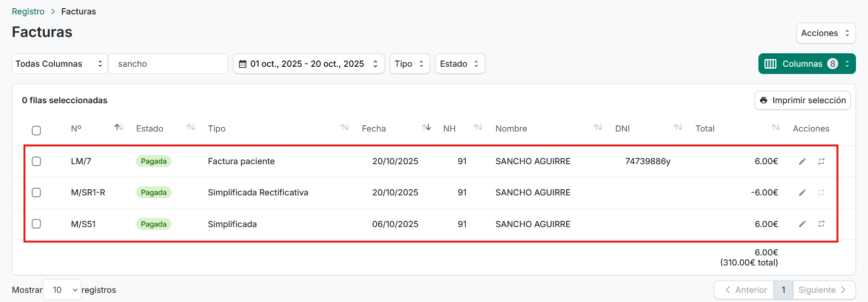This screenshot has height=302, width=868.
Task: Sort invoices by Nombre column icon
Action: [598, 127]
